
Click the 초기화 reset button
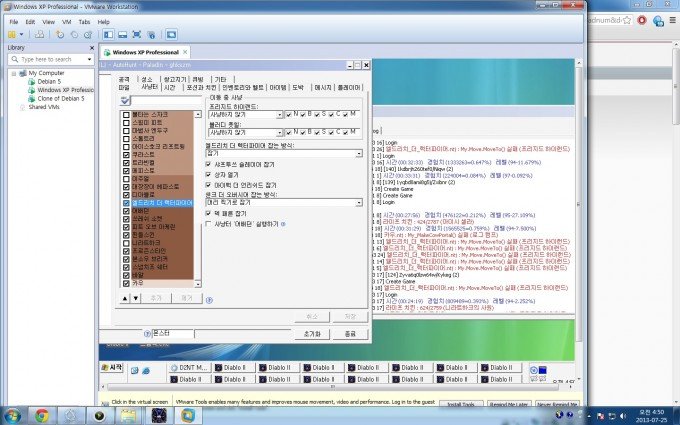[x=312, y=334]
